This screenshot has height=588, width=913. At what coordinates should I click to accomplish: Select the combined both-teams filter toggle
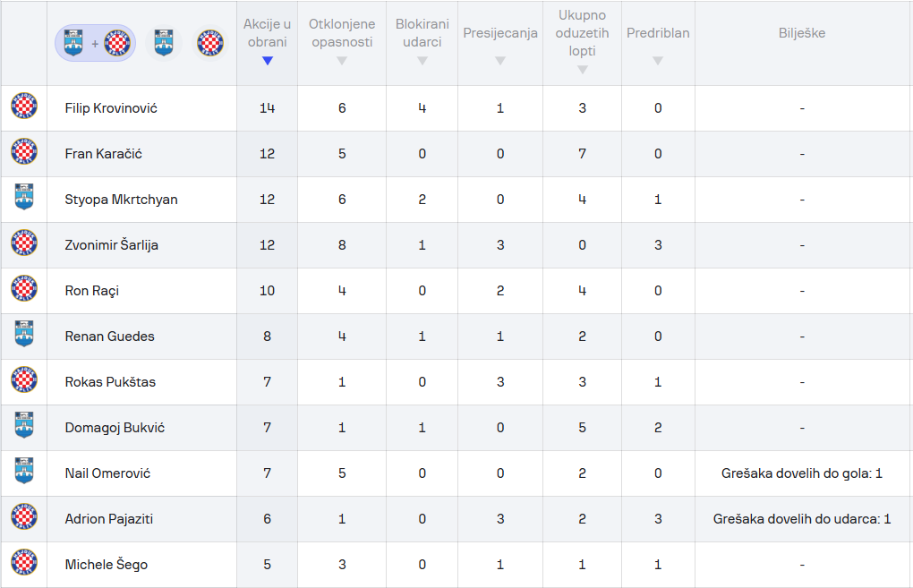coord(95,44)
